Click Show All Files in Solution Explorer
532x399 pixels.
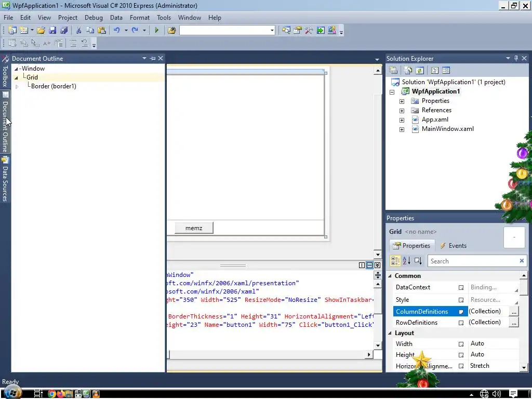point(408,70)
